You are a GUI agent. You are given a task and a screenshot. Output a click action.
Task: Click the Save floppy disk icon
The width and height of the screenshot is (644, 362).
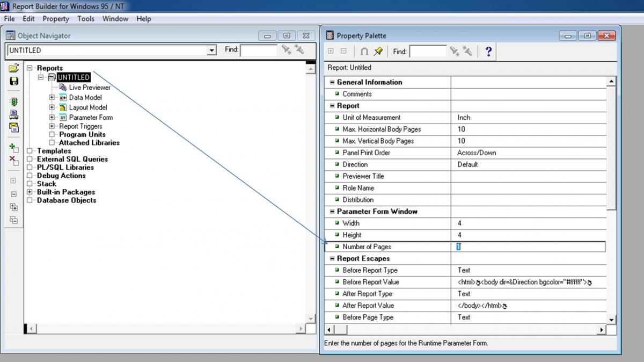[x=14, y=81]
